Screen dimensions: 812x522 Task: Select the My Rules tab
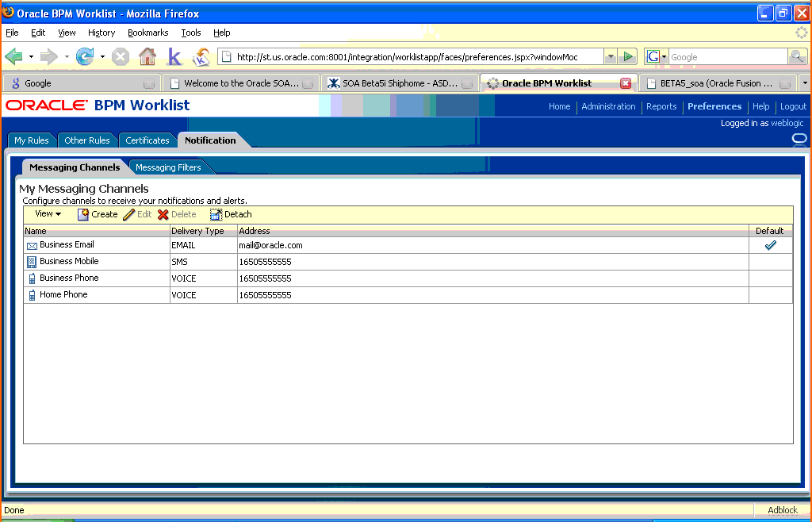(x=32, y=140)
